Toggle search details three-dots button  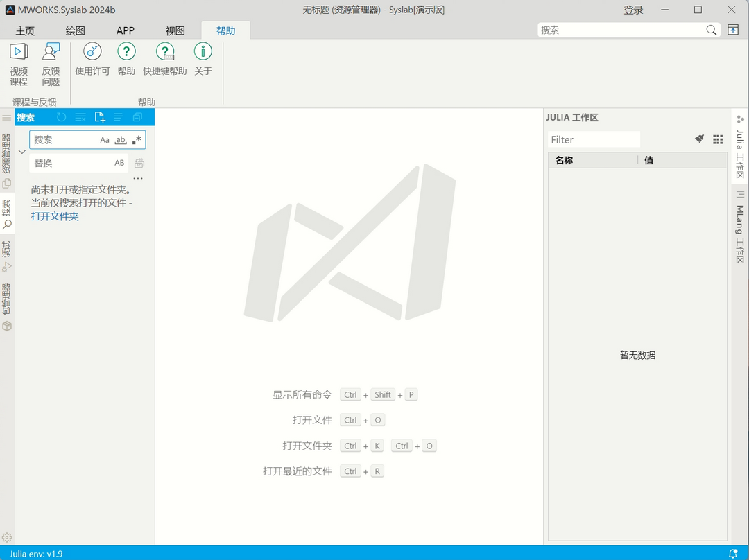(138, 179)
